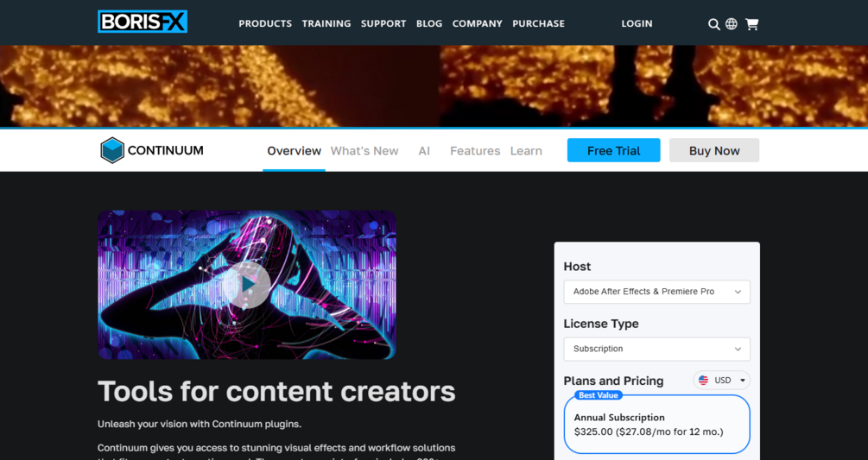Switch to the Learn tab
Image resolution: width=868 pixels, height=460 pixels.
526,151
